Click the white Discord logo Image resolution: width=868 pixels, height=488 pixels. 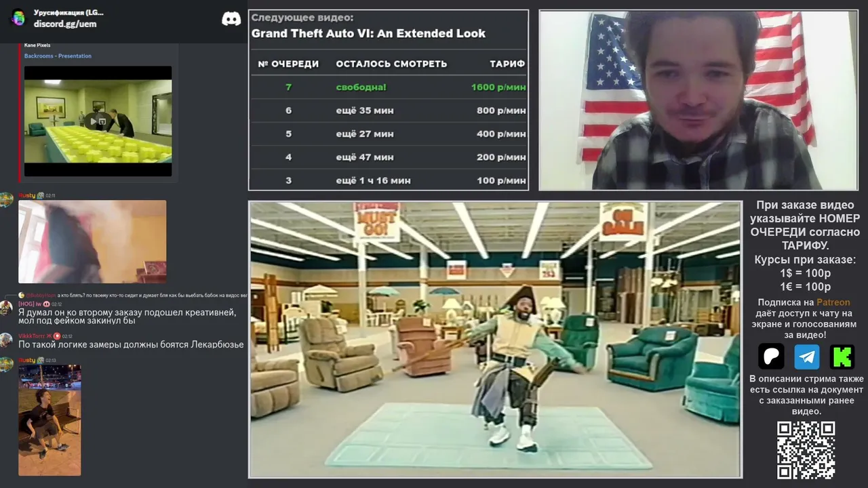231,18
